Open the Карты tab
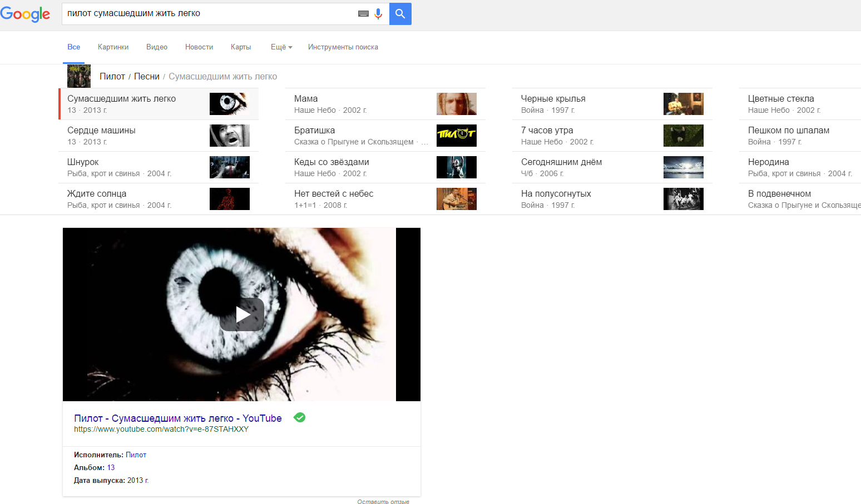The image size is (861, 504). click(x=241, y=47)
